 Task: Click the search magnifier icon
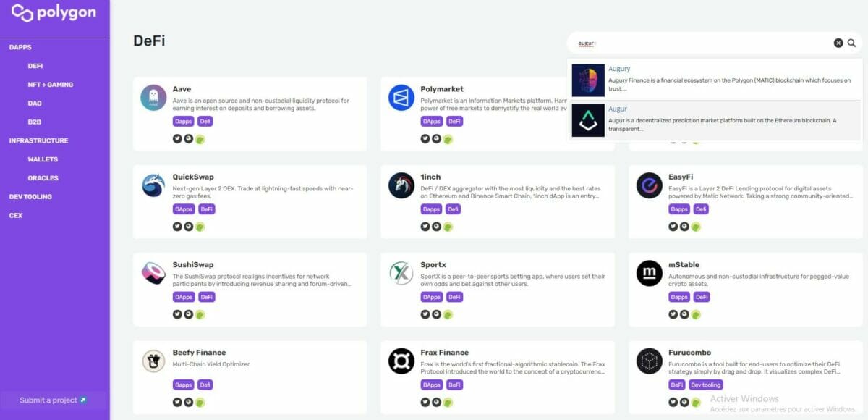[x=851, y=43]
